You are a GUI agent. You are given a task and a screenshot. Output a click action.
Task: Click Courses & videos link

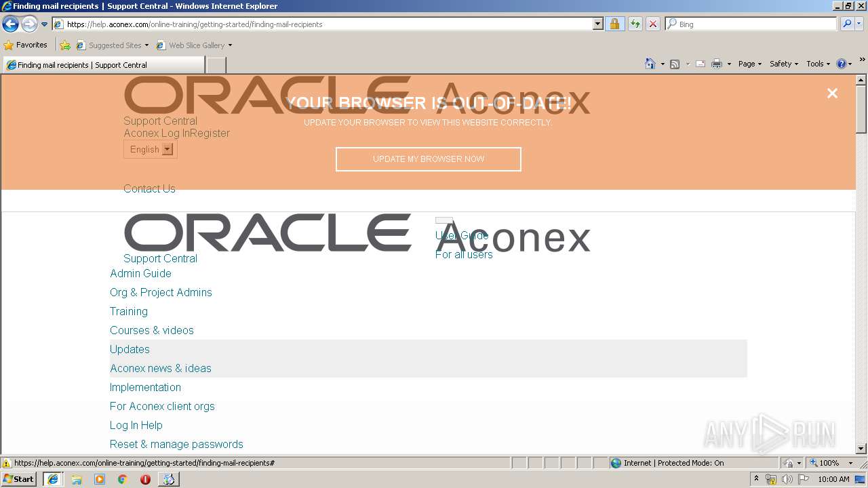152,331
